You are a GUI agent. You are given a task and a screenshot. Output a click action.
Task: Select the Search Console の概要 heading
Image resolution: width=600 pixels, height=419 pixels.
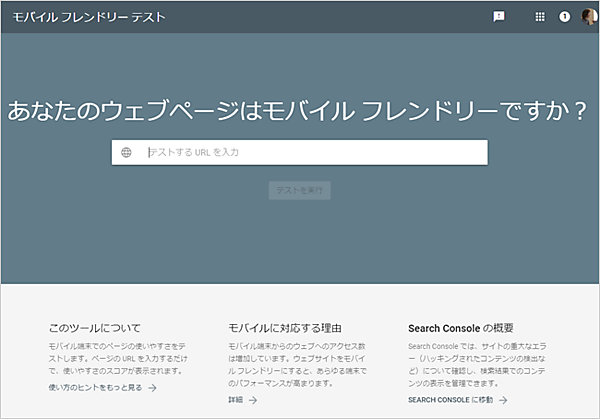461,327
